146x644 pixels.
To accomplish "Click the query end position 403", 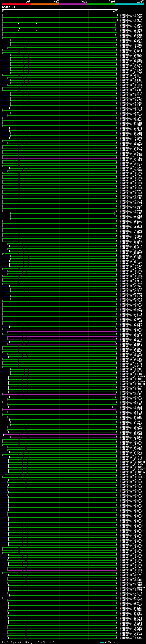I will 115,11.
